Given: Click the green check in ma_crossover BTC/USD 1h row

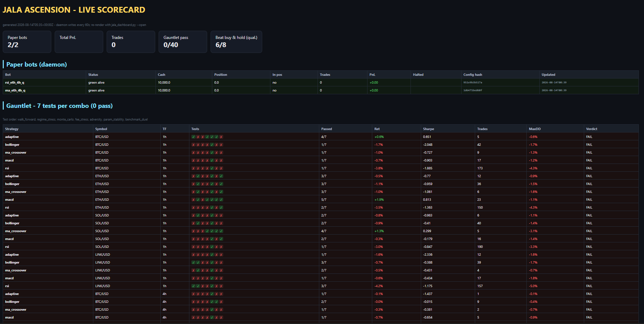Looking at the screenshot, I should click(x=212, y=152).
